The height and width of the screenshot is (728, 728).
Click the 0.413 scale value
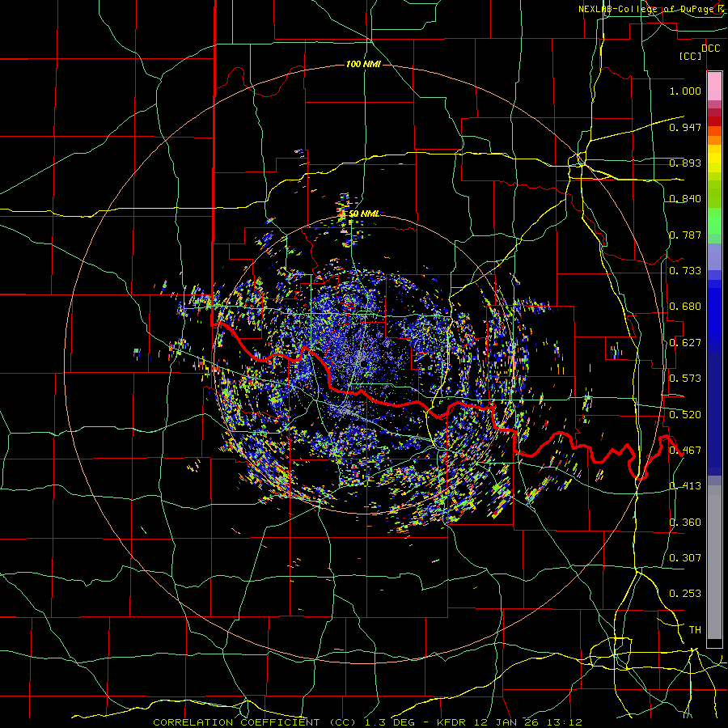click(x=685, y=486)
